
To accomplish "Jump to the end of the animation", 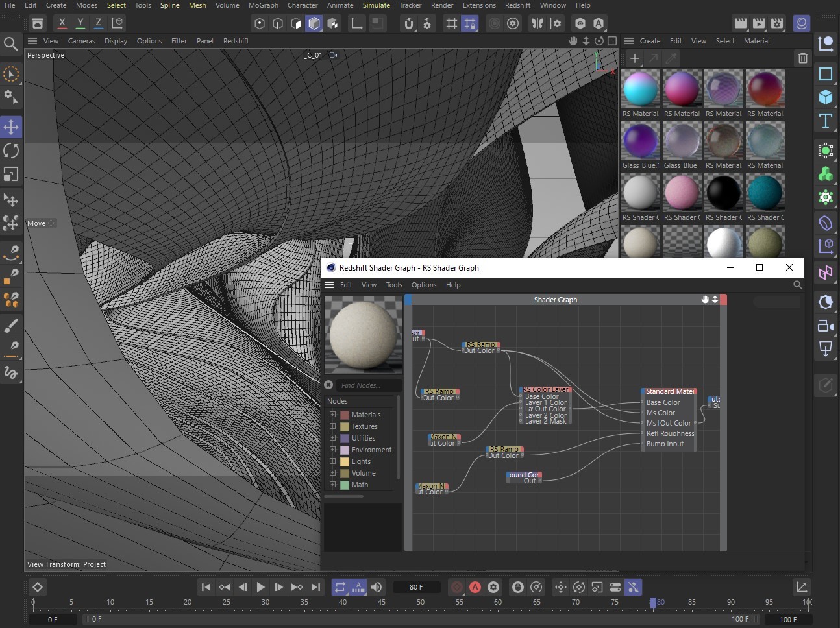I will 315,587.
